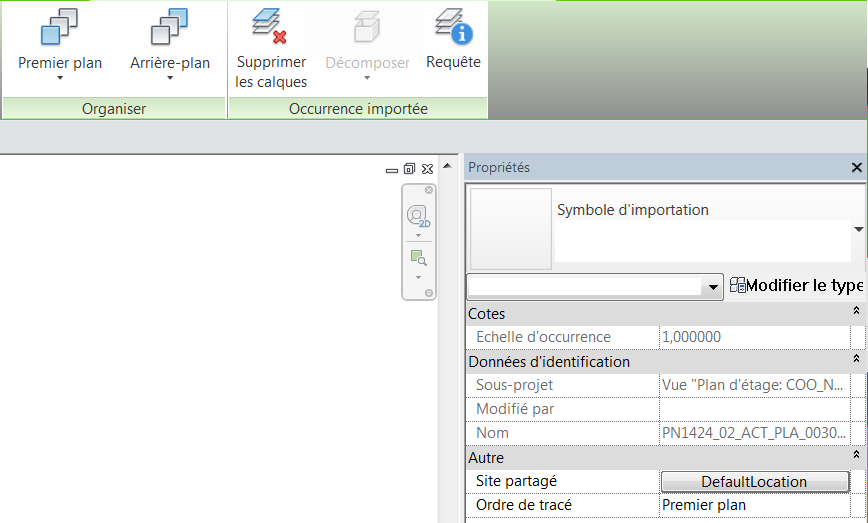Open the 2D navigation wheel tool
868x523 pixels.
pyautogui.click(x=417, y=215)
